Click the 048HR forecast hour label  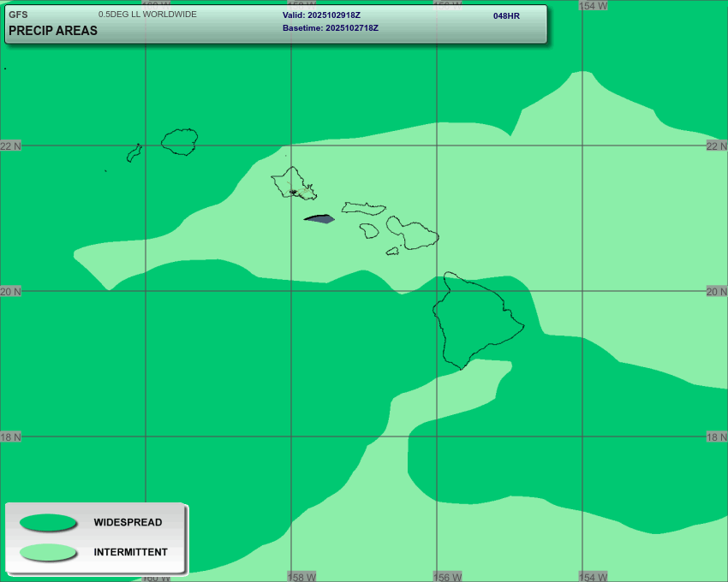506,16
